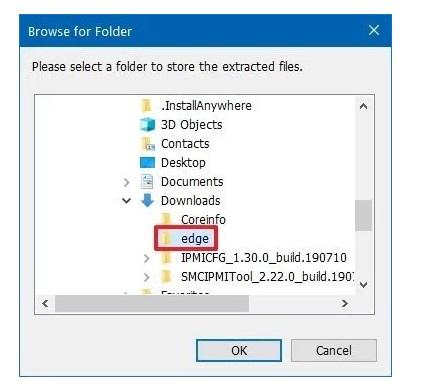Select the 3D Objects cube icon
Viewport: 429px width, 389px height.
[x=147, y=125]
